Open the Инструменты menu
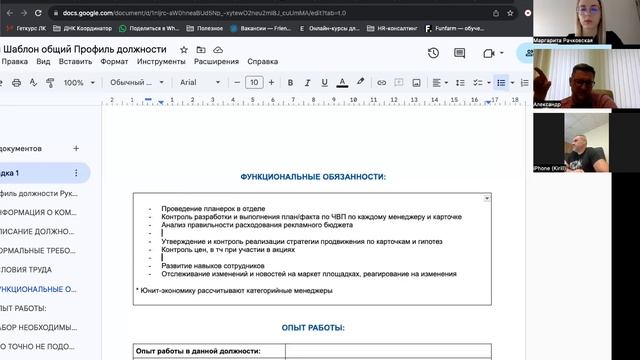This screenshot has width=640, height=360. 161,62
